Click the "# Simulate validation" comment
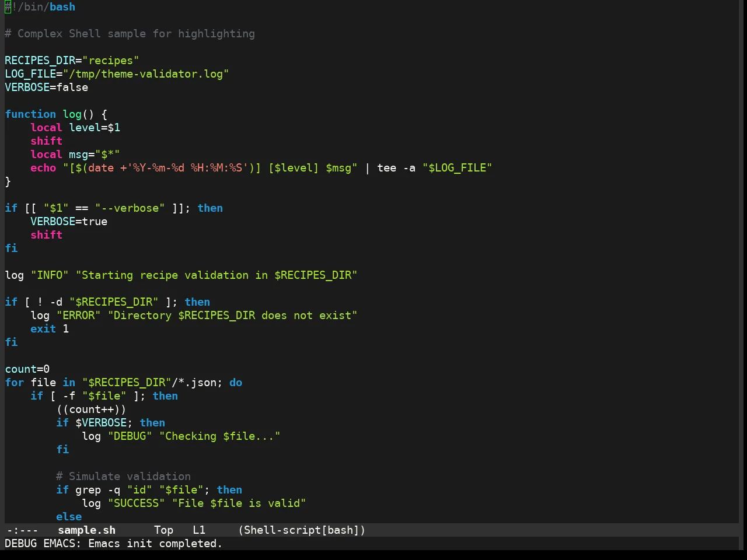Screen dimensions: 747x560 tap(123, 477)
